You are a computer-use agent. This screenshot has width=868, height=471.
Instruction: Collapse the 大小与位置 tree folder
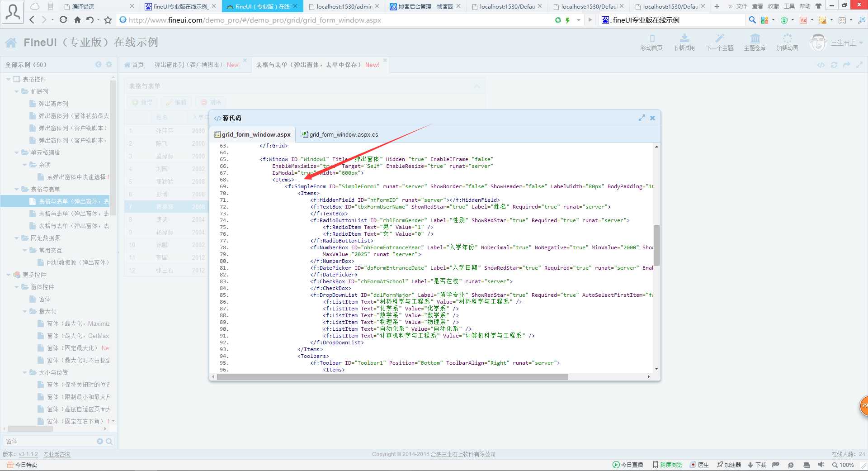click(x=25, y=372)
